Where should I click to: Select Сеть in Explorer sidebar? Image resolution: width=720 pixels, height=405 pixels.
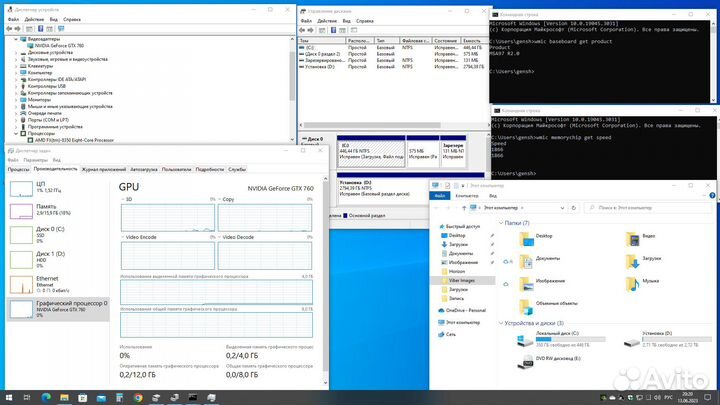(450, 334)
